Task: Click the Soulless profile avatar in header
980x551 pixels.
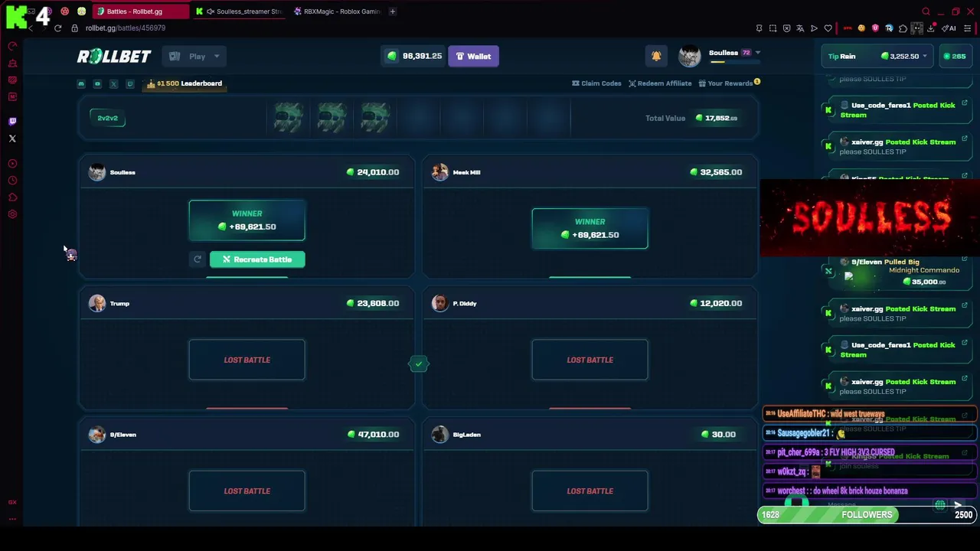Action: [x=689, y=56]
